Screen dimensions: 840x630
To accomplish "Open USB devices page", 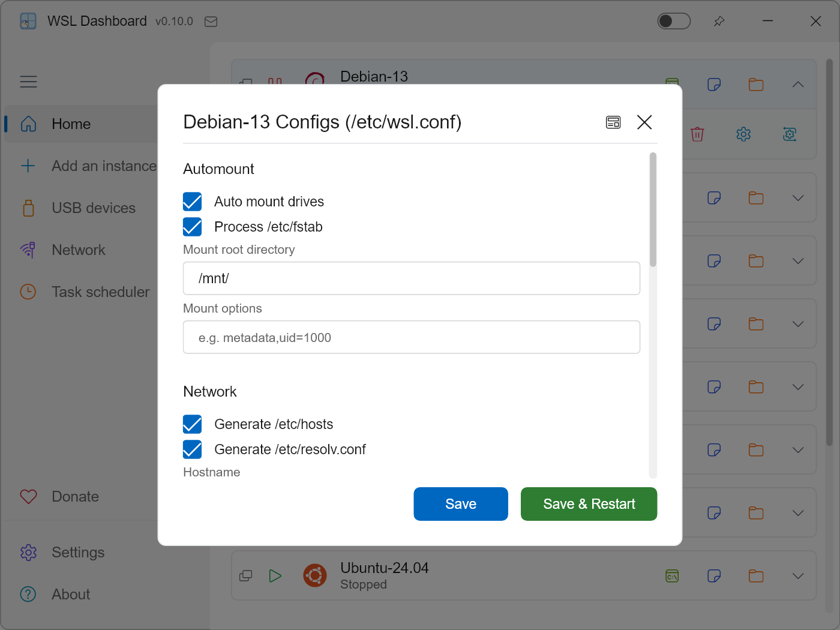I will pos(81,208).
